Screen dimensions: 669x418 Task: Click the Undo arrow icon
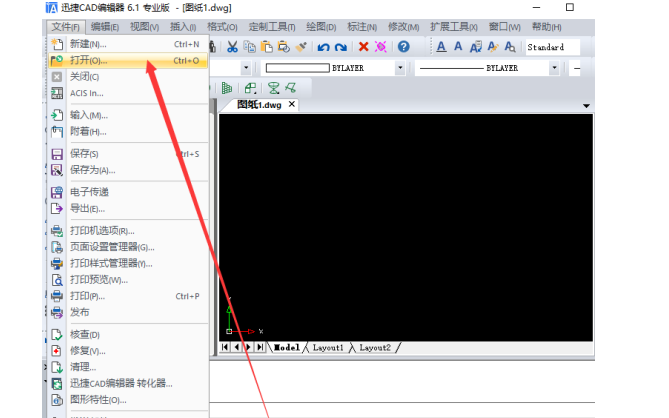322,47
